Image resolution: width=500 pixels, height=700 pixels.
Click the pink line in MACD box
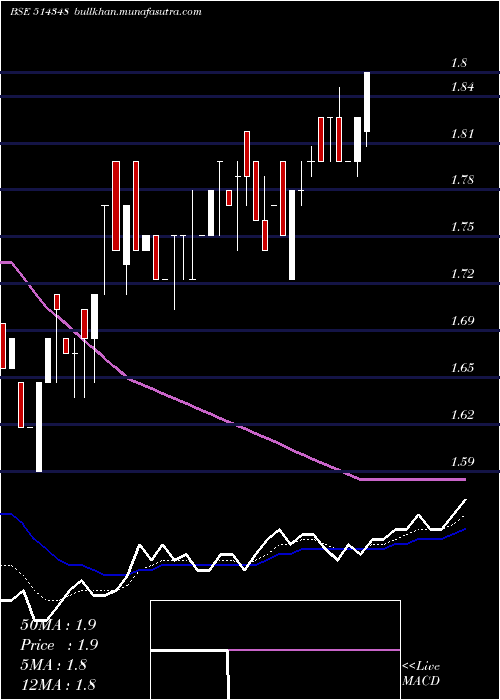pyautogui.click(x=314, y=650)
